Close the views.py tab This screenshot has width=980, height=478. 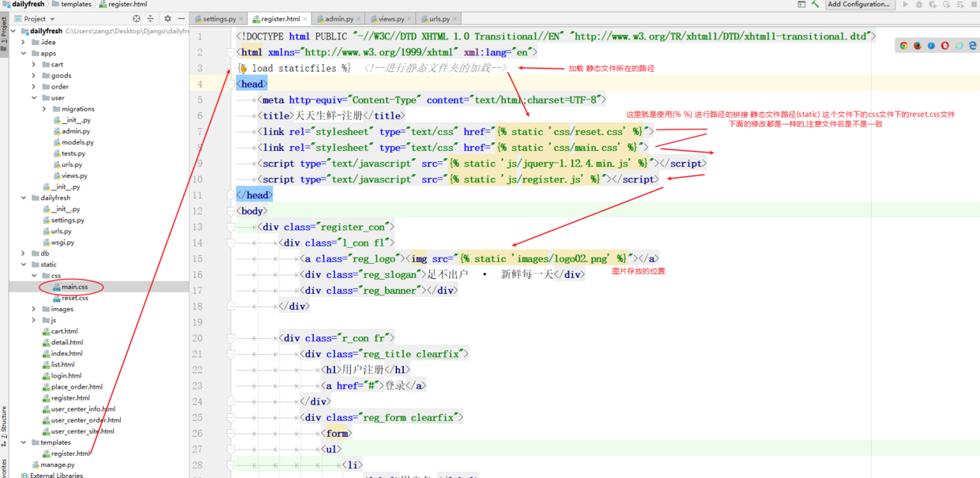[410, 19]
